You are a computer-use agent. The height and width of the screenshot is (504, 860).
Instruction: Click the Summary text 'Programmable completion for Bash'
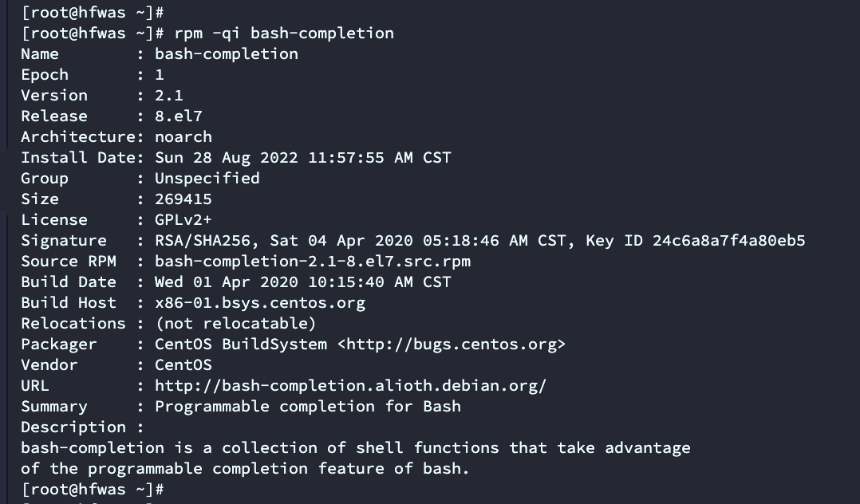(x=307, y=407)
